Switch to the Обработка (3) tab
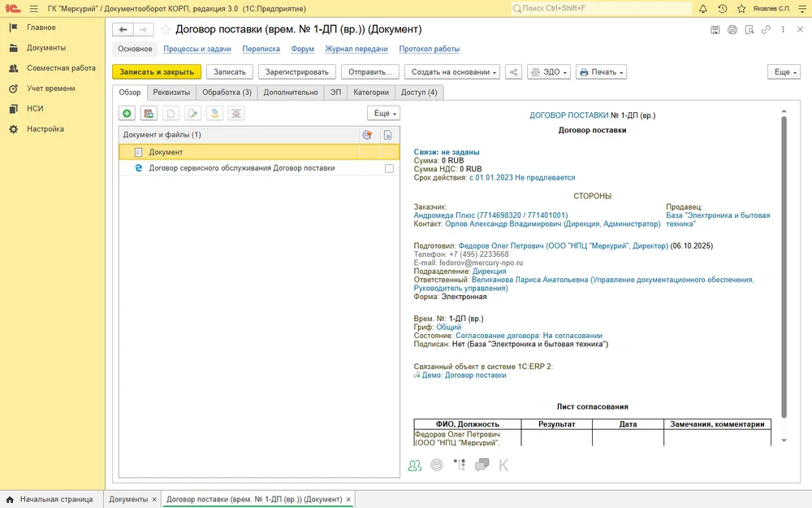 227,93
